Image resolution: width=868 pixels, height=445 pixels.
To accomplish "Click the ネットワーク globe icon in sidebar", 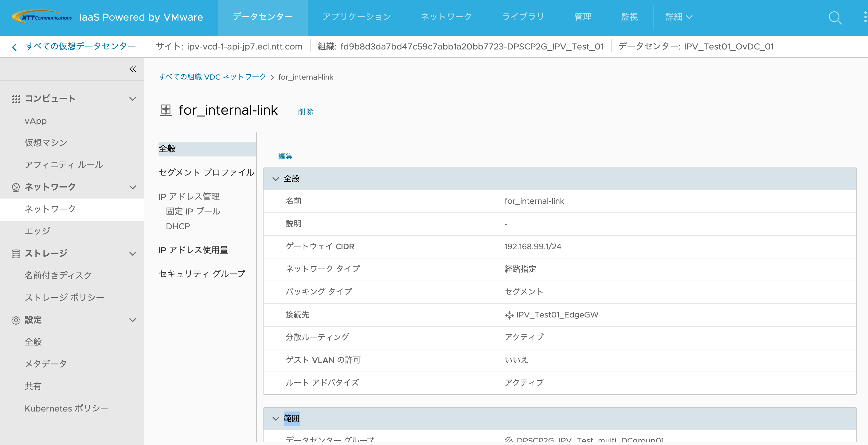I will point(16,187).
